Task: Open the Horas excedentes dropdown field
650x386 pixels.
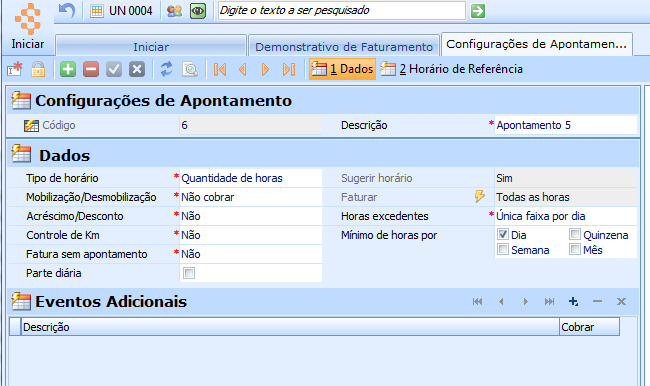Action: [x=566, y=216]
